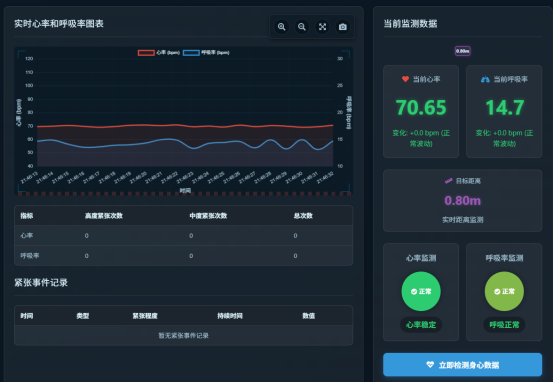Image resolution: width=553 pixels, height=383 pixels.
Task: Click the 心率监测 card title
Action: [x=421, y=258]
